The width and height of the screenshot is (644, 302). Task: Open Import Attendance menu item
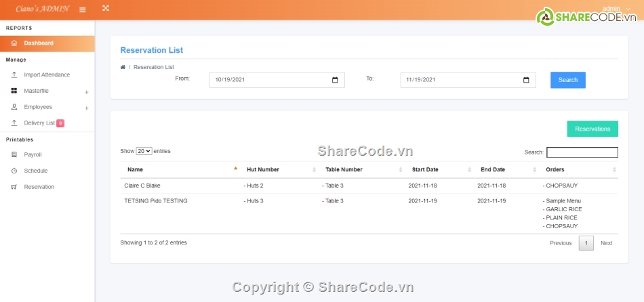pos(47,74)
